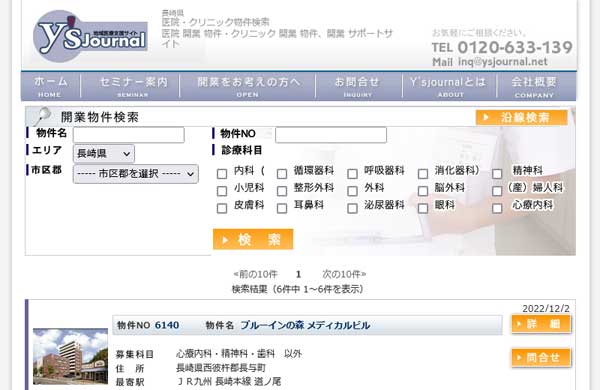Go to 開業をお考えの方へ page
Viewport: 600px width, 390px height.
pos(248,86)
